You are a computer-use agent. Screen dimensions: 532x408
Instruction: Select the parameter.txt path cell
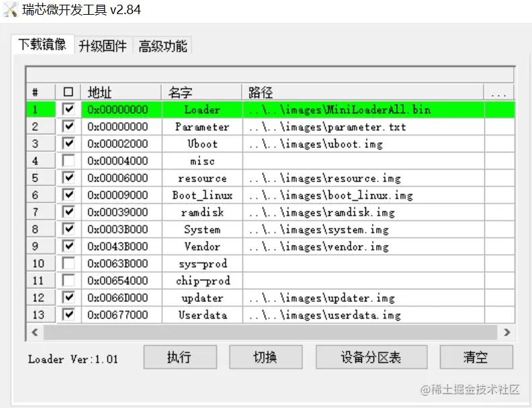click(363, 127)
